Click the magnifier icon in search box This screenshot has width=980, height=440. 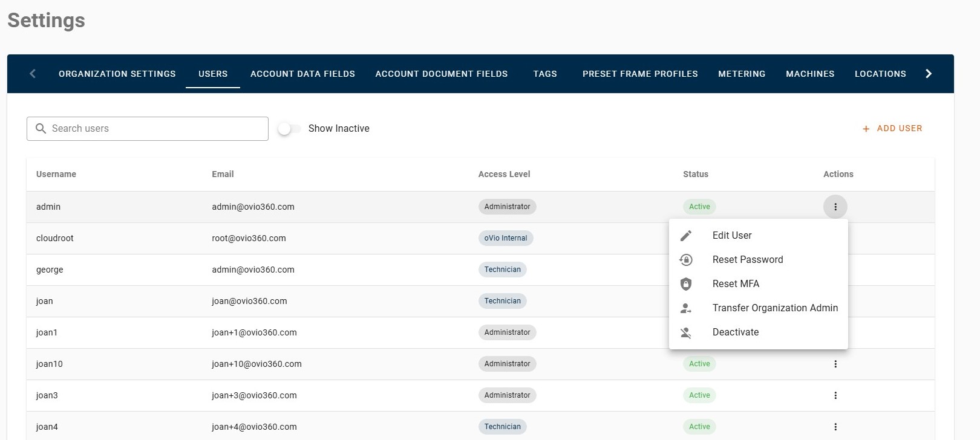(41, 129)
